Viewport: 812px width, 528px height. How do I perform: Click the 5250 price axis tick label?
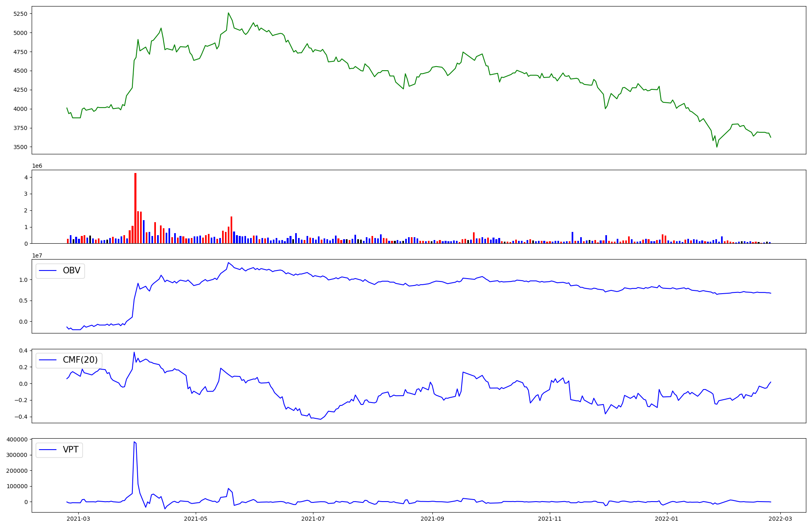20,14
